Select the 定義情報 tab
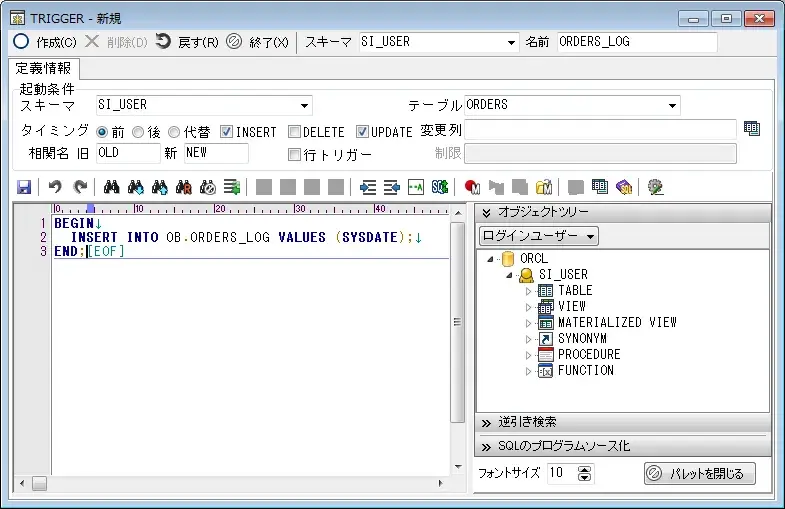This screenshot has width=785, height=509. pyautogui.click(x=44, y=68)
